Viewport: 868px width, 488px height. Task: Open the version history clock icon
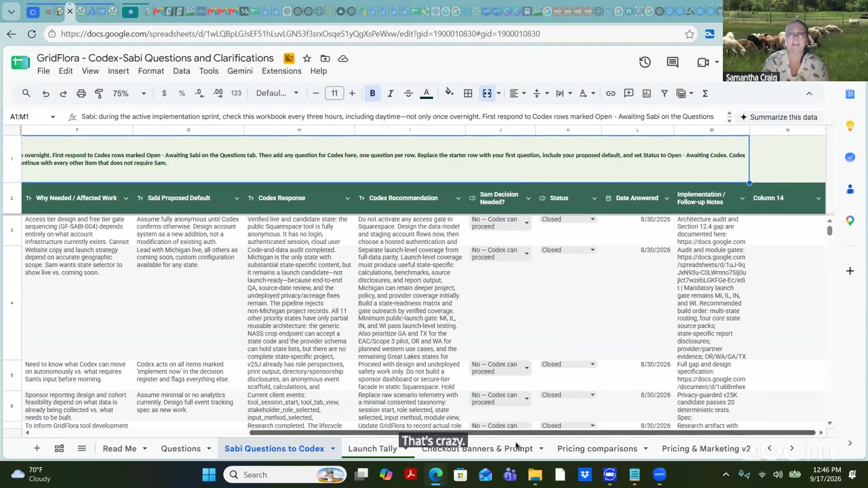point(645,62)
